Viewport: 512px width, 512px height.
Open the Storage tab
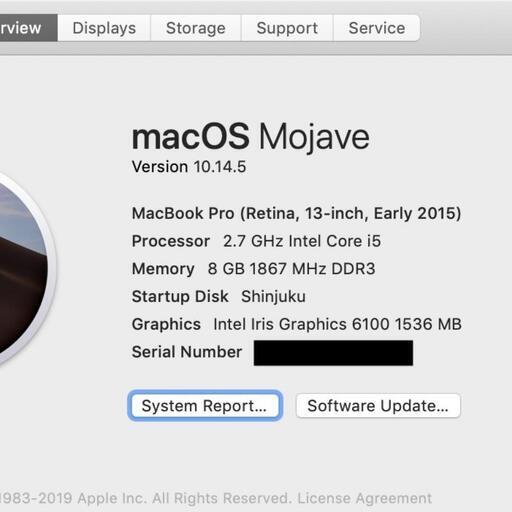196,28
